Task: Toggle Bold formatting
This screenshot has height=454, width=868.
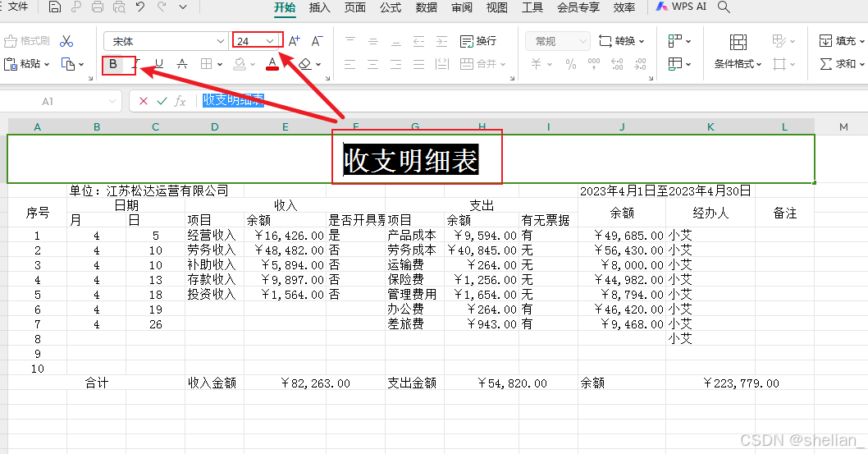Action: pos(113,64)
